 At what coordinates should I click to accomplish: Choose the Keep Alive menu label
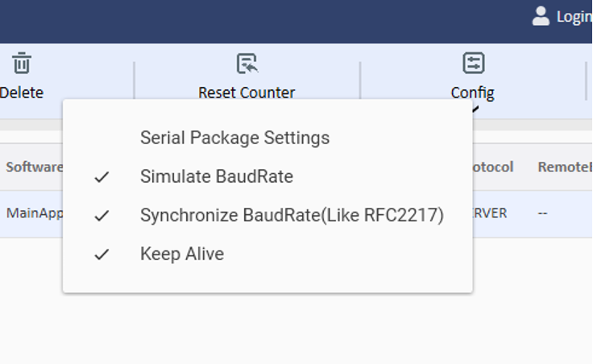pyautogui.click(x=181, y=254)
